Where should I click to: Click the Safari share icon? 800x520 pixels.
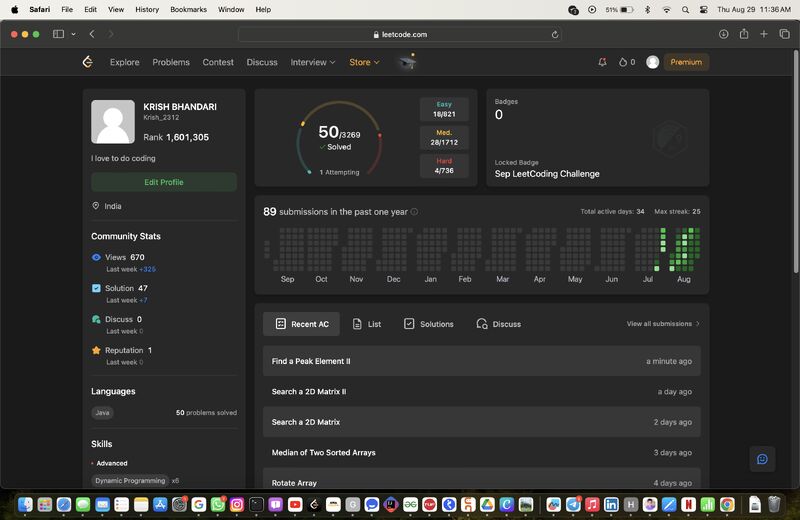point(744,34)
